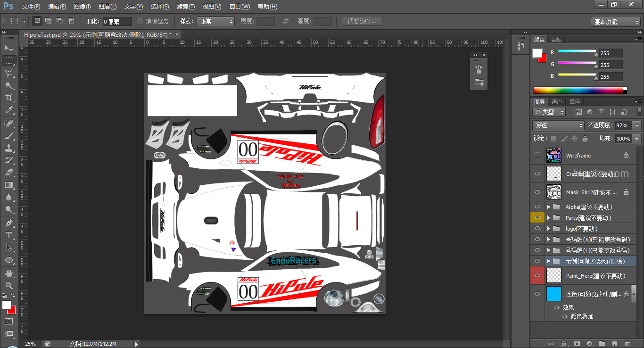Select the Eraser tool

[x=9, y=173]
